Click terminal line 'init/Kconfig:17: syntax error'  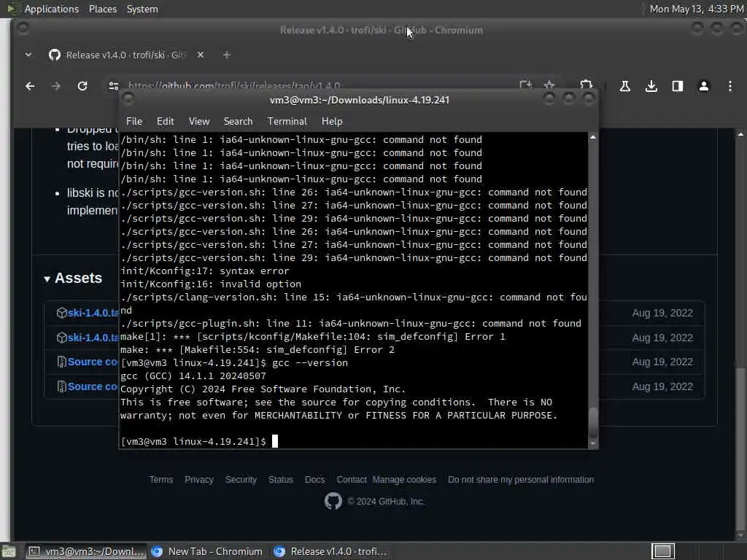coord(205,271)
